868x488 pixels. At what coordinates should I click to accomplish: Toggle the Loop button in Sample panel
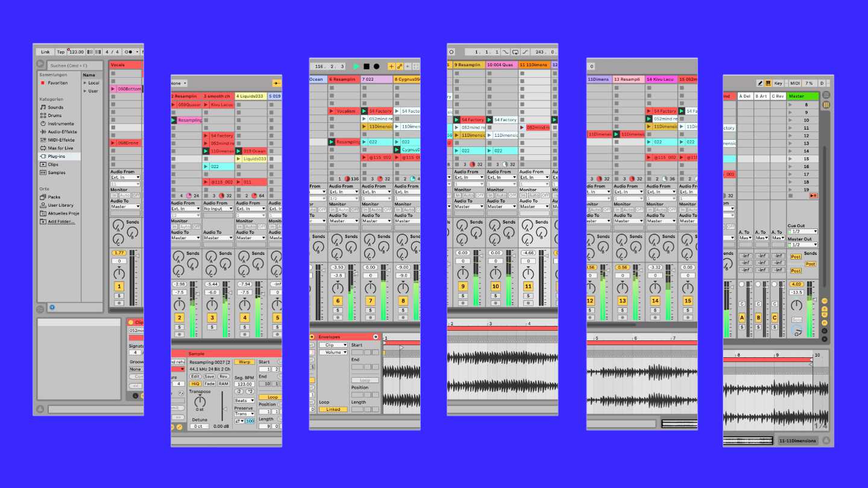(x=269, y=397)
